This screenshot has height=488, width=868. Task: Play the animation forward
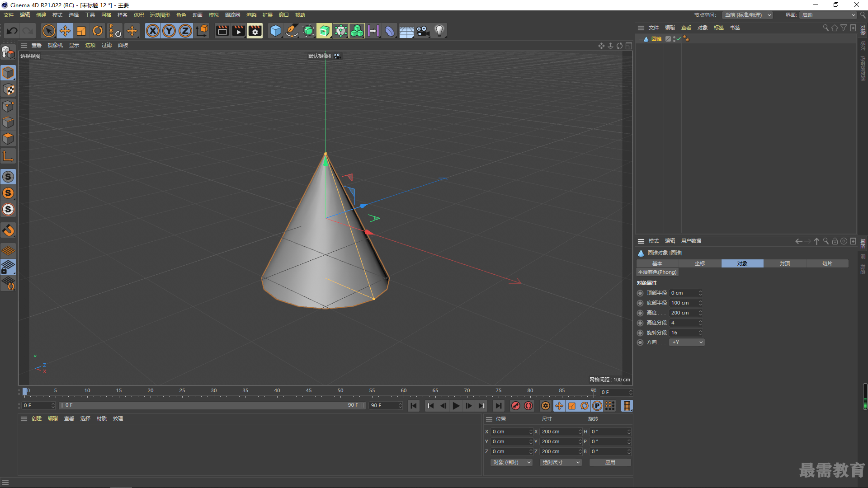click(x=456, y=406)
